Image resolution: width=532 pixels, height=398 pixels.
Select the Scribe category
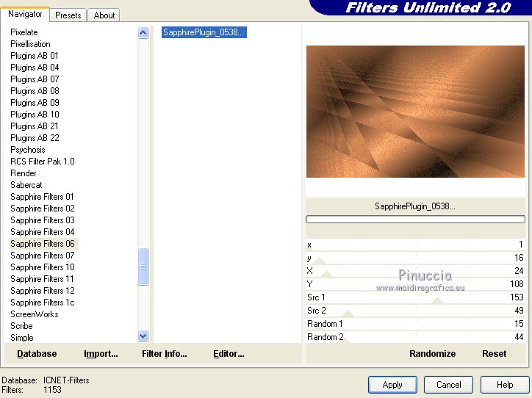21,326
